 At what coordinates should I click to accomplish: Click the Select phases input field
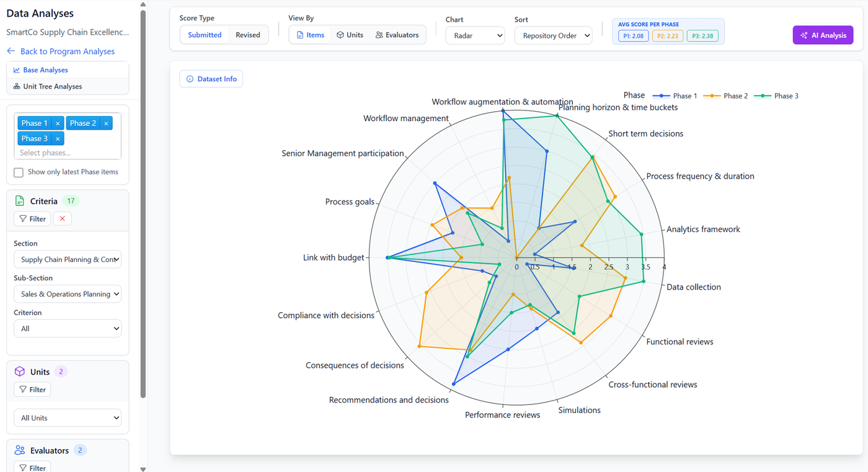68,153
